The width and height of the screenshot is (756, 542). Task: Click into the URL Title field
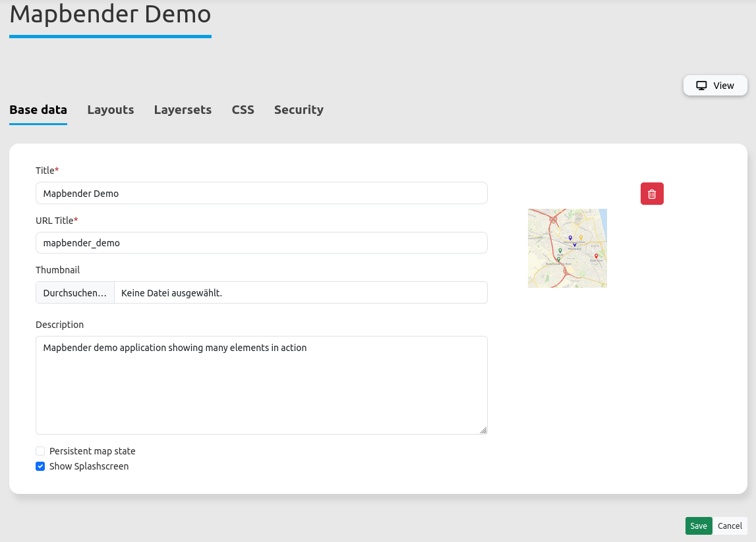261,243
